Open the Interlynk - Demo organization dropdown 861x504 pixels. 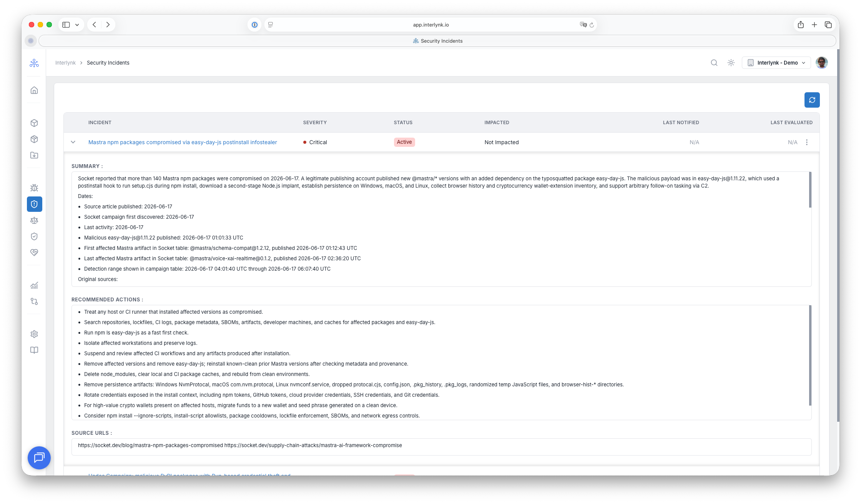point(776,63)
